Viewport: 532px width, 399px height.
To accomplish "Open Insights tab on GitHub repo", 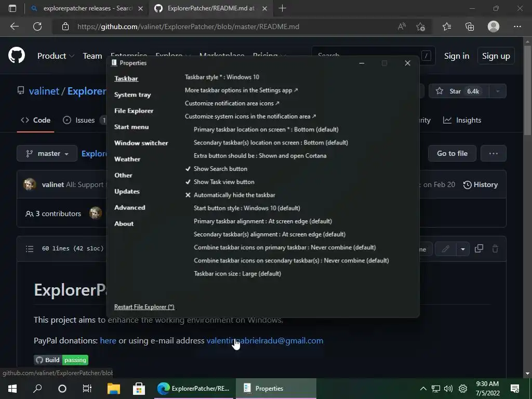I will [x=462, y=120].
